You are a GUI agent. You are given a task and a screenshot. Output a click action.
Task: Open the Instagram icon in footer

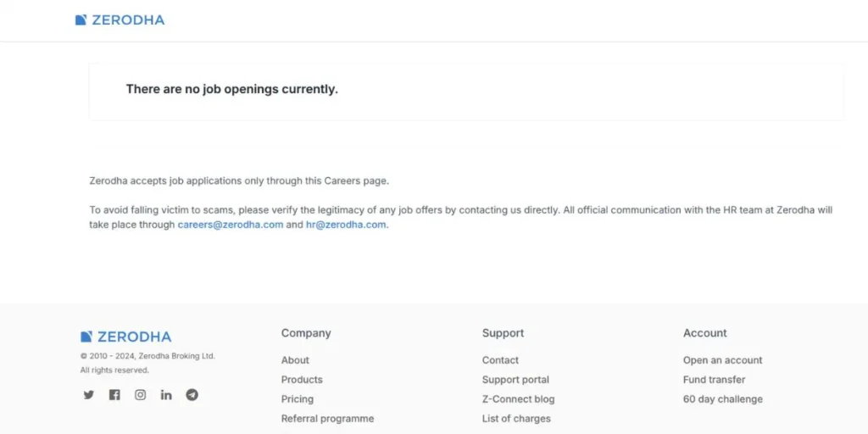(141, 395)
